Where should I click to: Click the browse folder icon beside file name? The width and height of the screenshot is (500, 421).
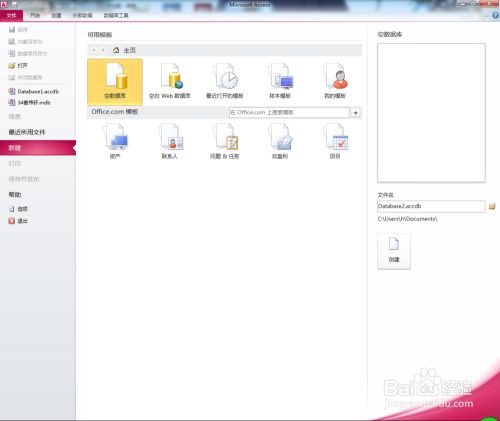[x=492, y=206]
